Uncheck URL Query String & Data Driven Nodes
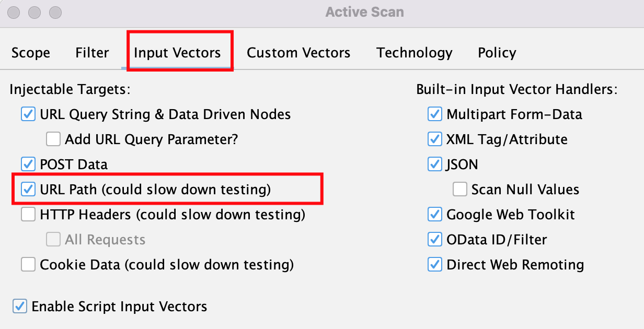The height and width of the screenshot is (329, 644). pos(28,114)
